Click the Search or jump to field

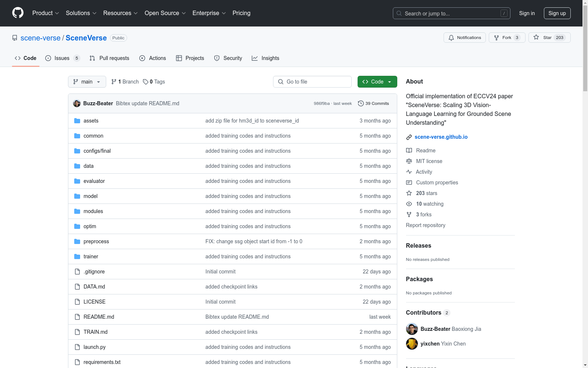click(x=451, y=13)
